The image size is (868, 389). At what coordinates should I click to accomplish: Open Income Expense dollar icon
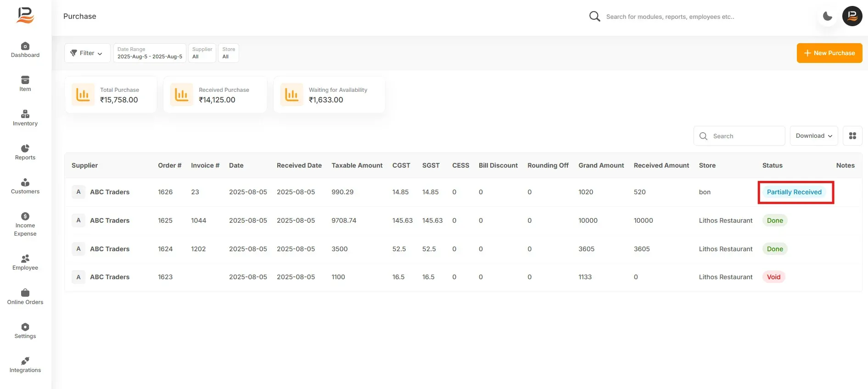coord(25,216)
